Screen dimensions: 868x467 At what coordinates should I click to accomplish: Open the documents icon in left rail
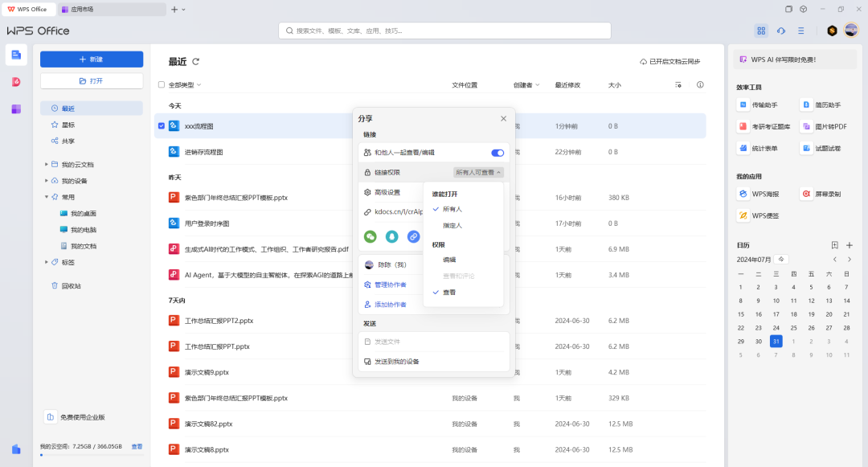click(x=16, y=55)
